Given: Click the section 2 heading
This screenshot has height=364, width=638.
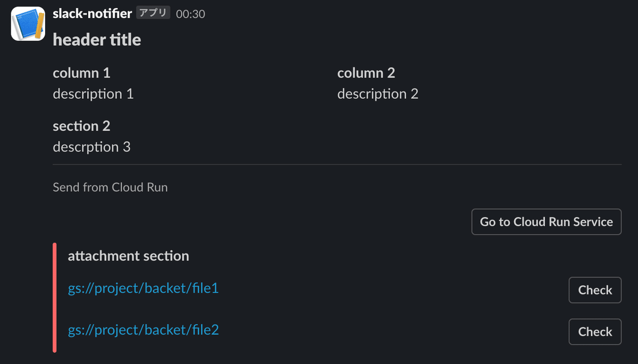Looking at the screenshot, I should click(x=82, y=126).
